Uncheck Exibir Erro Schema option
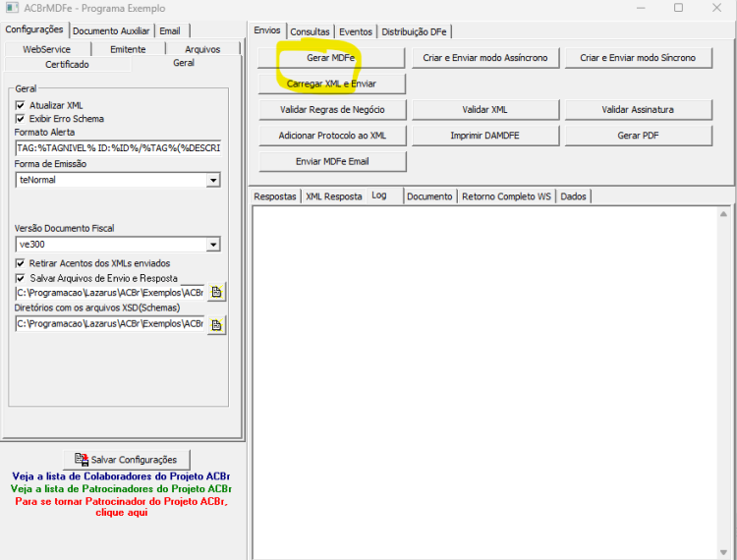 (x=21, y=119)
